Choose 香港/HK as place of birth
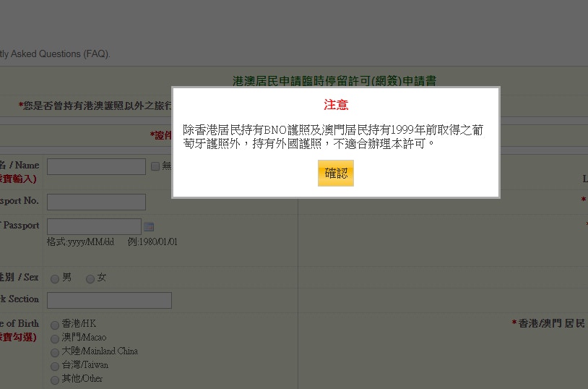The image size is (588, 389). pyautogui.click(x=55, y=325)
